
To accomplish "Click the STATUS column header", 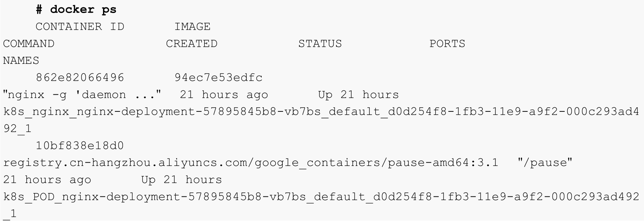I will point(320,44).
